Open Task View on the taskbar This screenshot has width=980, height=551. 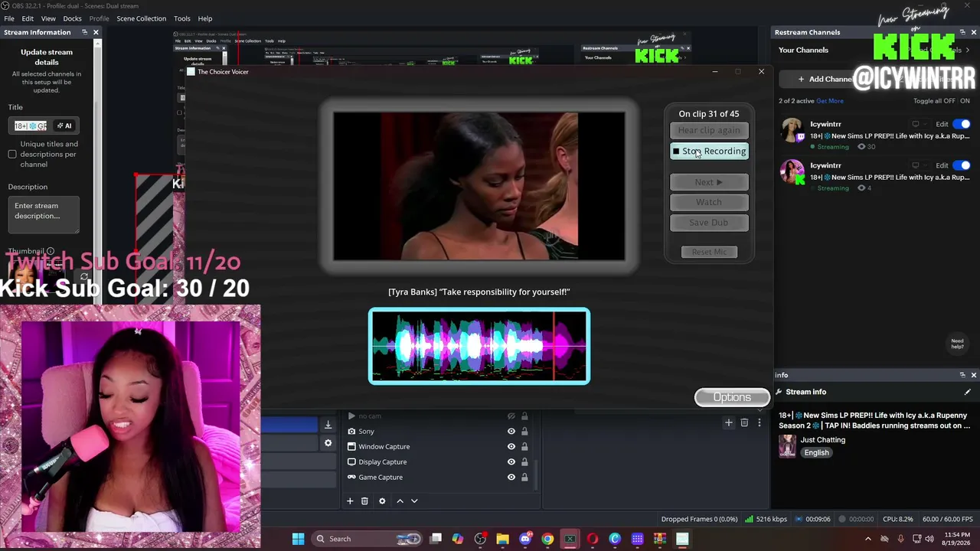(436, 539)
